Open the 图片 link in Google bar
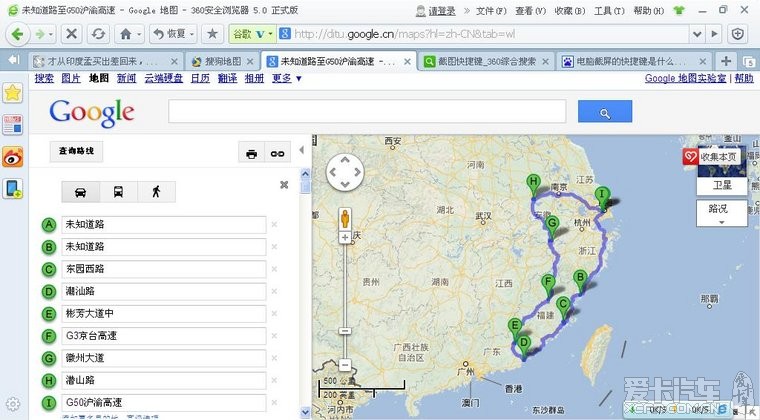Viewport: 760px width, 420px height. pos(71,78)
